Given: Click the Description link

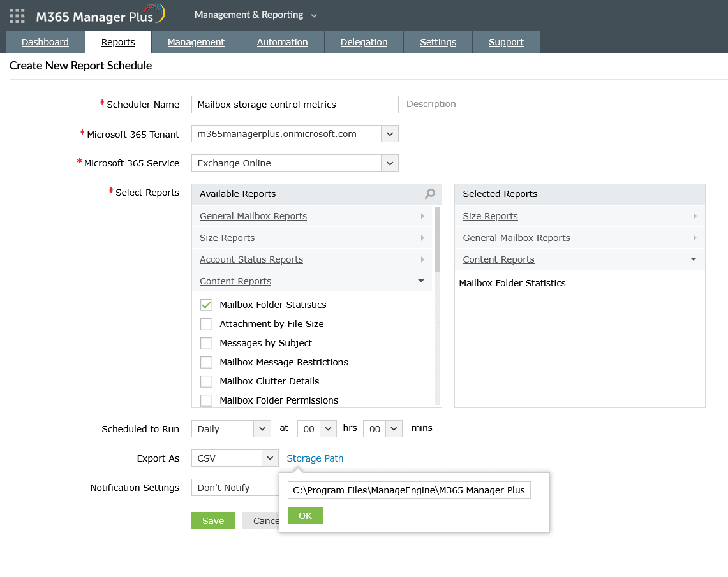Looking at the screenshot, I should [431, 103].
